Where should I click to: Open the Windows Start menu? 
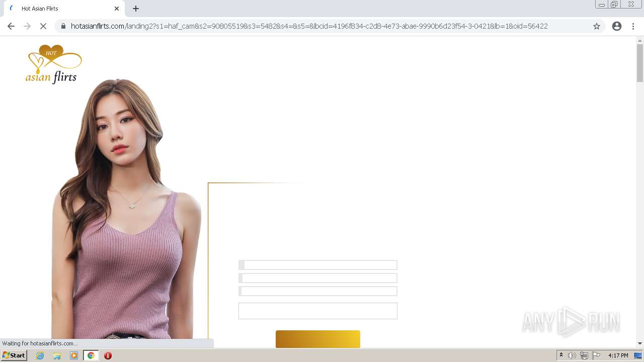(14, 355)
